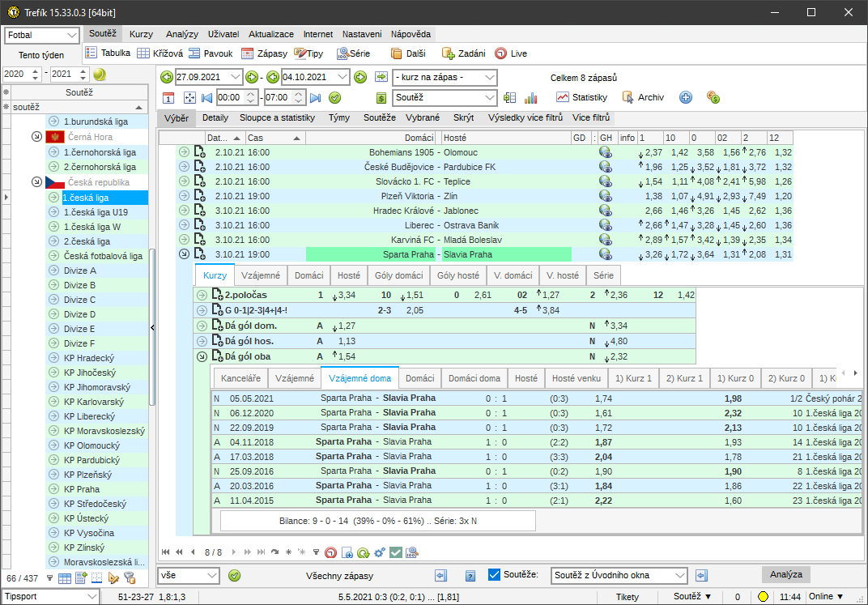The image size is (868, 605).
Task: Open the Zápasy matches list
Action: coord(265,53)
